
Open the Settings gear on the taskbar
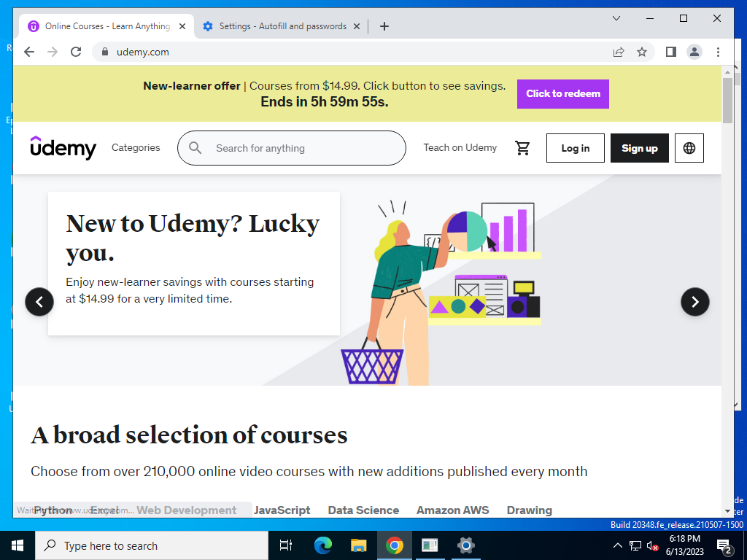(465, 545)
